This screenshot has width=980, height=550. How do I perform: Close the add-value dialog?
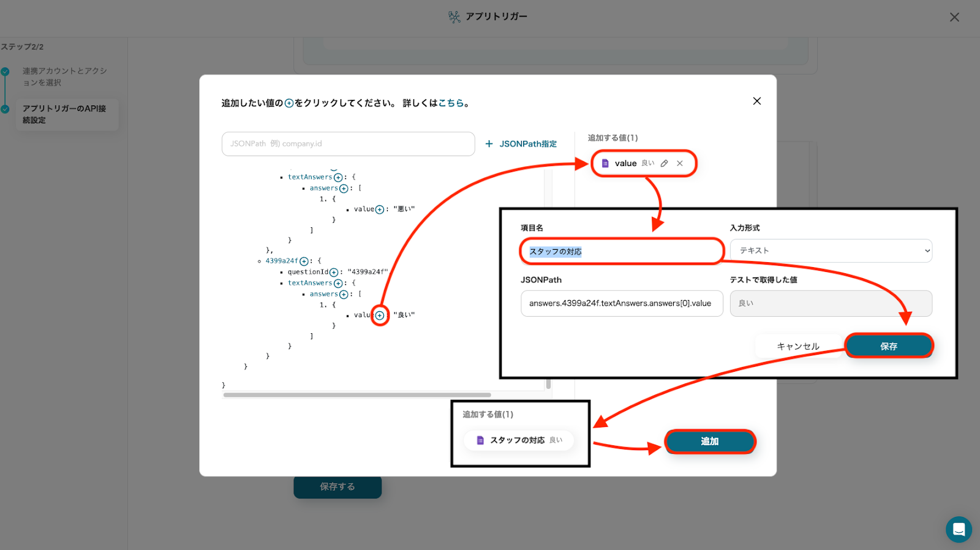point(757,101)
